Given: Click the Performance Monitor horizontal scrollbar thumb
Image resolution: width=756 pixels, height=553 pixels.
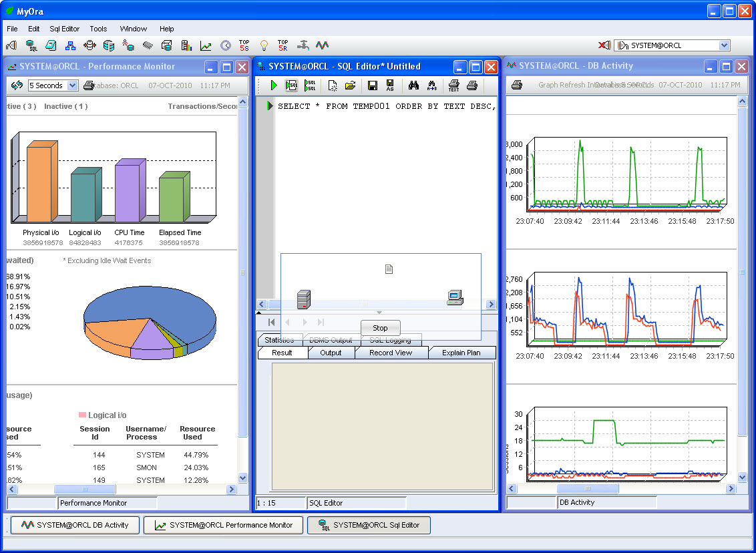Looking at the screenshot, I should pyautogui.click(x=85, y=489).
